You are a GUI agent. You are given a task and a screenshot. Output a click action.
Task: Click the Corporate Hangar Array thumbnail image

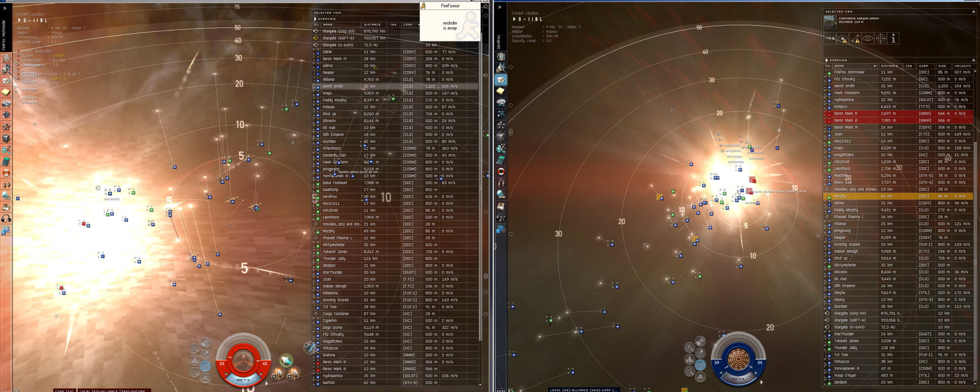pos(830,22)
